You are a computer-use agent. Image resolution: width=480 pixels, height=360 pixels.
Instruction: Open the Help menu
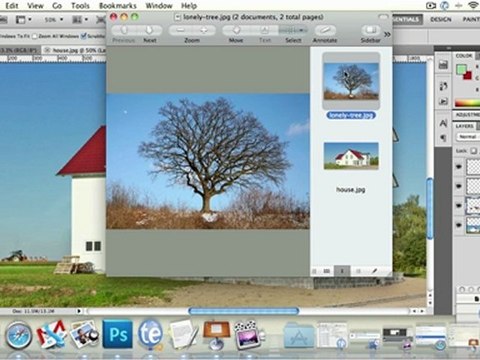[189, 5]
